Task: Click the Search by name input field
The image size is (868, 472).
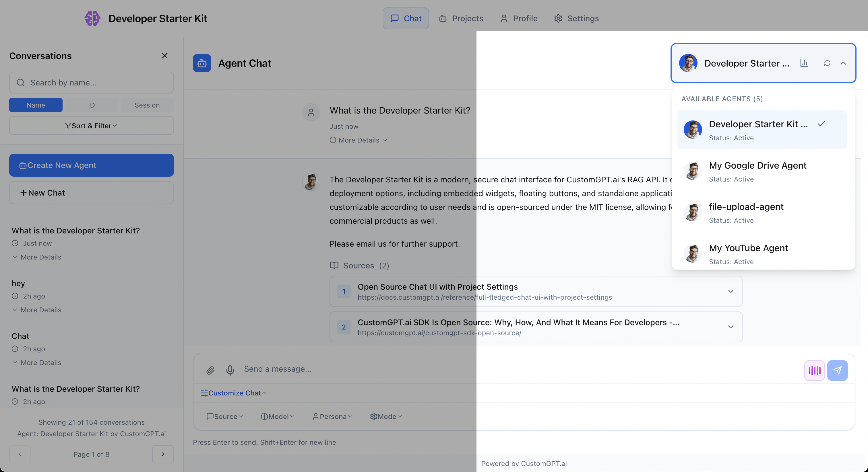Action: coord(98,83)
